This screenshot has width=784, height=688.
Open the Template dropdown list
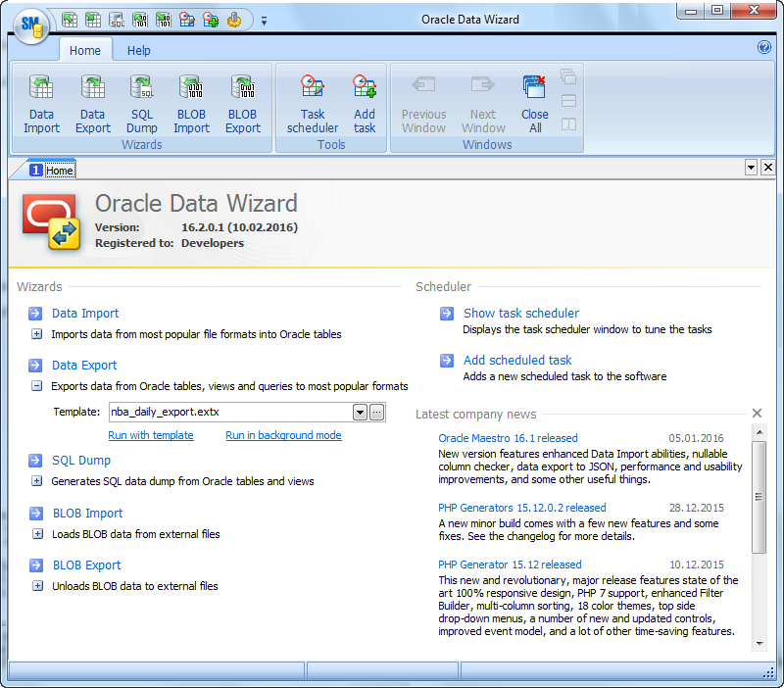pyautogui.click(x=361, y=413)
